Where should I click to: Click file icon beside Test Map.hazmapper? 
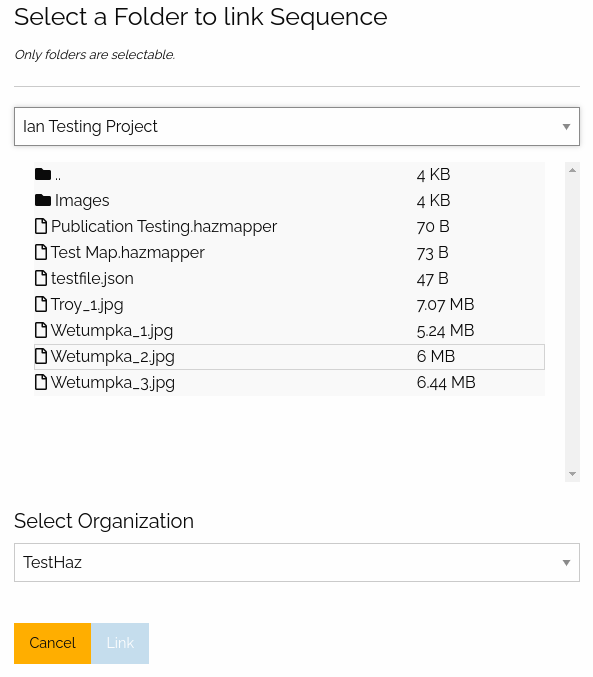[x=41, y=252]
